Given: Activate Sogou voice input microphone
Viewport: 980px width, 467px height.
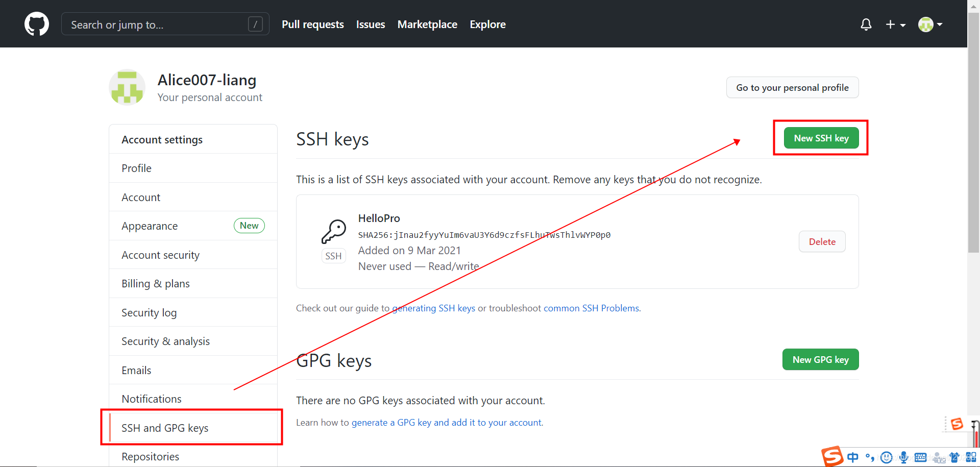Looking at the screenshot, I should (x=903, y=457).
